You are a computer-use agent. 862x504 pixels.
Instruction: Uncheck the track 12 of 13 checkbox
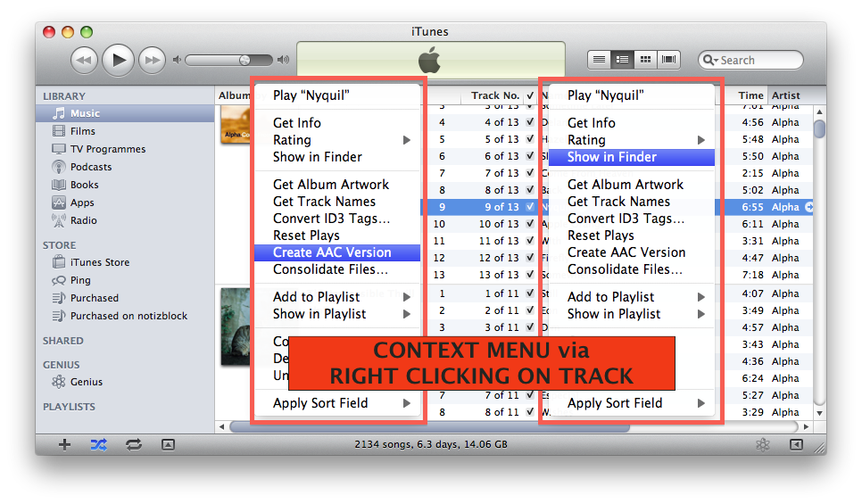[x=530, y=257]
